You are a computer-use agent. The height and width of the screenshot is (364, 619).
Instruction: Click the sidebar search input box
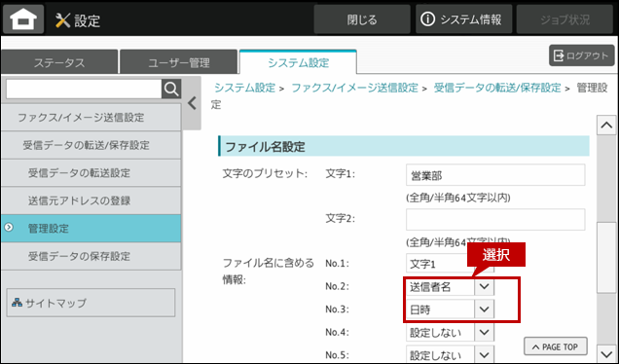84,90
